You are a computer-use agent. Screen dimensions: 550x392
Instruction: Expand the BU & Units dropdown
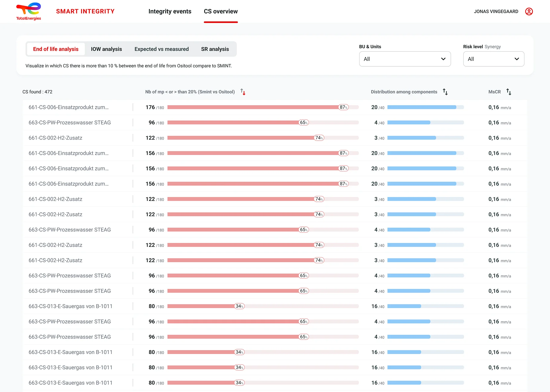coord(405,59)
